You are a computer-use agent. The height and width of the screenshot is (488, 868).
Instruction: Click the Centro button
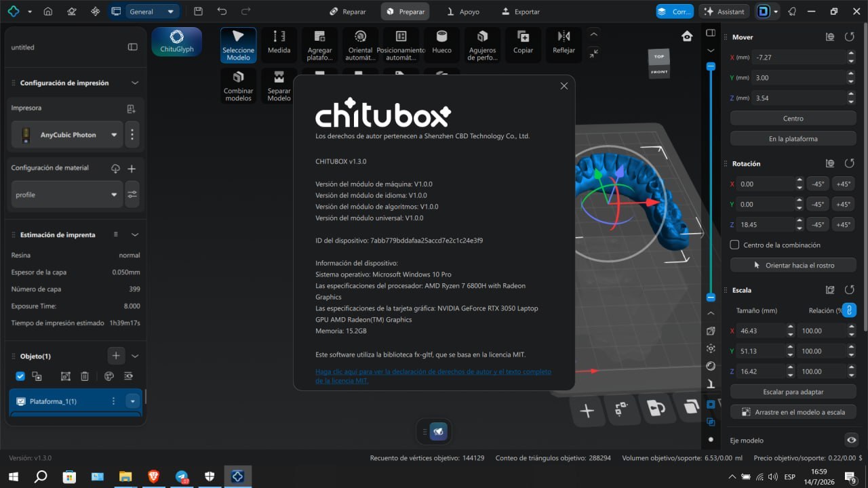coord(793,119)
